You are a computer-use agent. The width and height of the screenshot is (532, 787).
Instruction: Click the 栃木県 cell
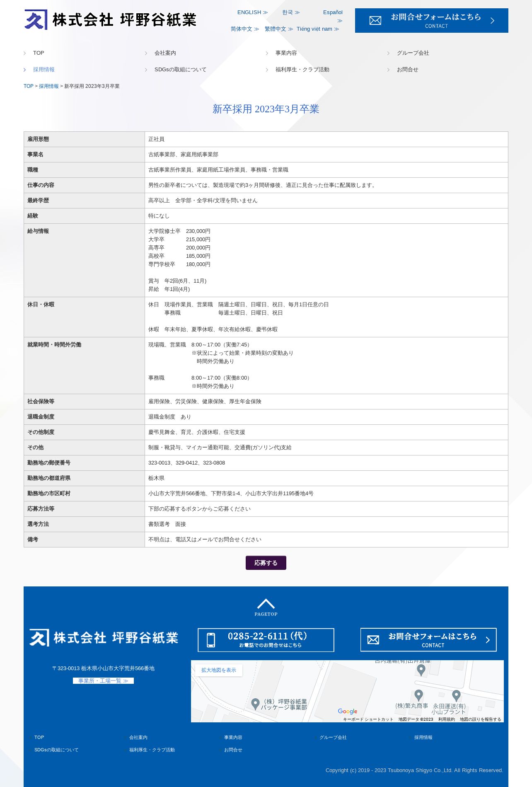pyautogui.click(x=326, y=478)
